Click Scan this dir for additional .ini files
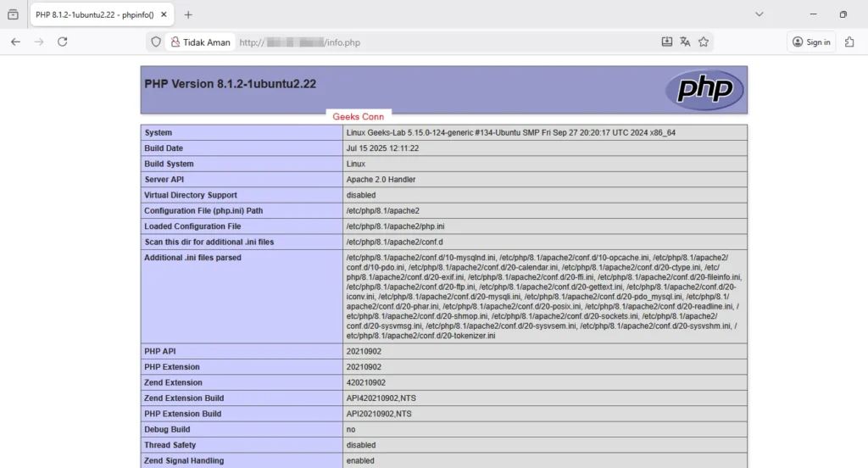The image size is (868, 468). pyautogui.click(x=209, y=242)
